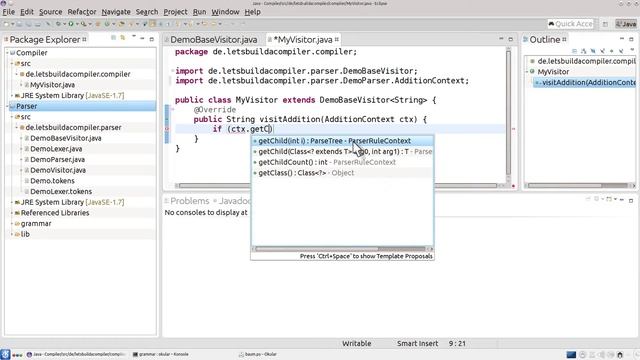Select the Java perspective button
The image size is (640, 360).
pos(626,24)
